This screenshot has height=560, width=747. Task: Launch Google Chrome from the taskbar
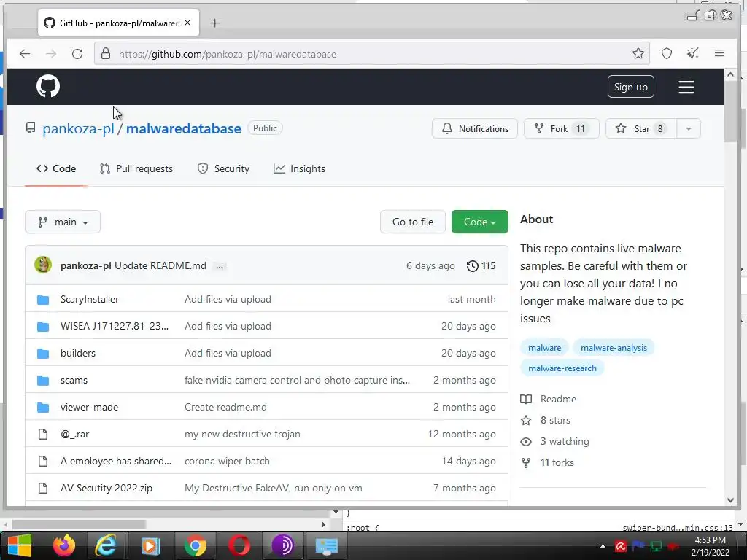[x=196, y=545]
